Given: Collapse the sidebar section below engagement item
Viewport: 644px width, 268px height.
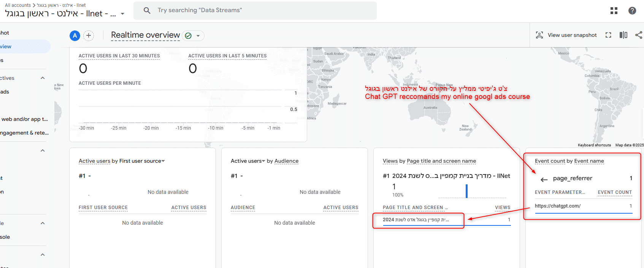Looking at the screenshot, I should (43, 151).
